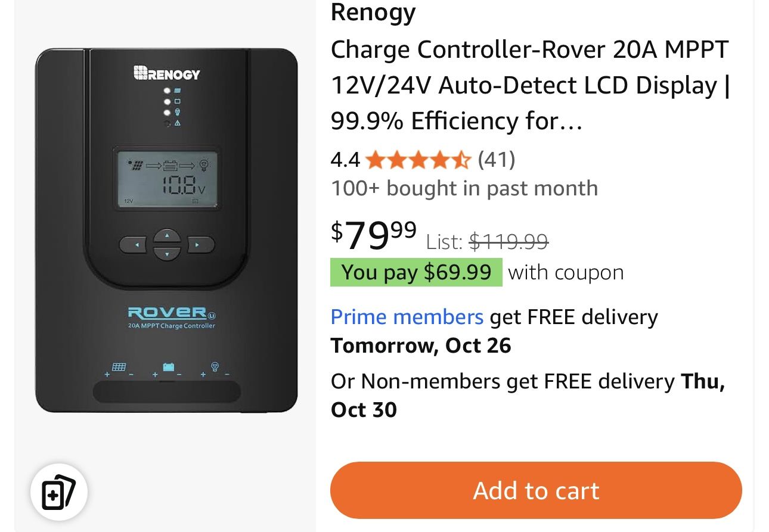
Task: Click the crossed-out $119.99 list price
Action: [508, 241]
